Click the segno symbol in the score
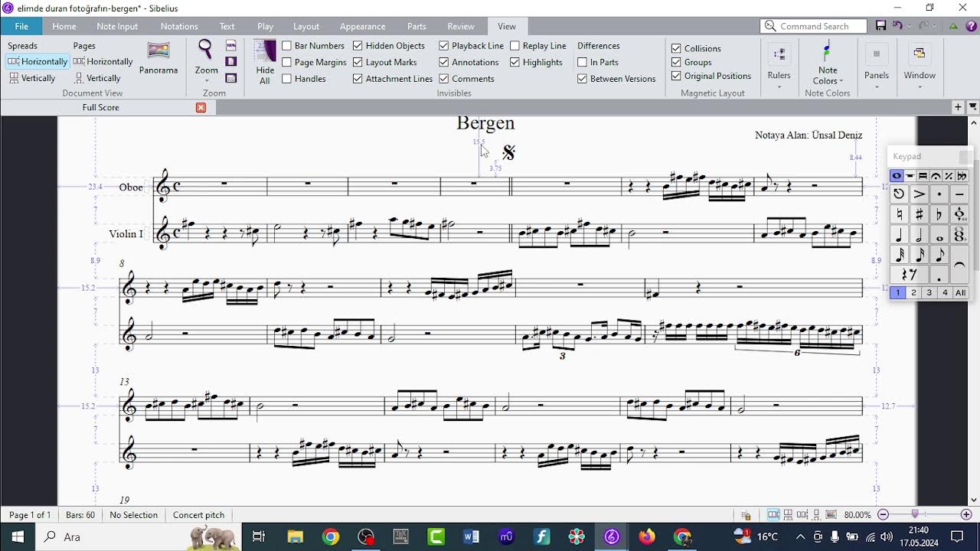980x551 pixels. [508, 152]
